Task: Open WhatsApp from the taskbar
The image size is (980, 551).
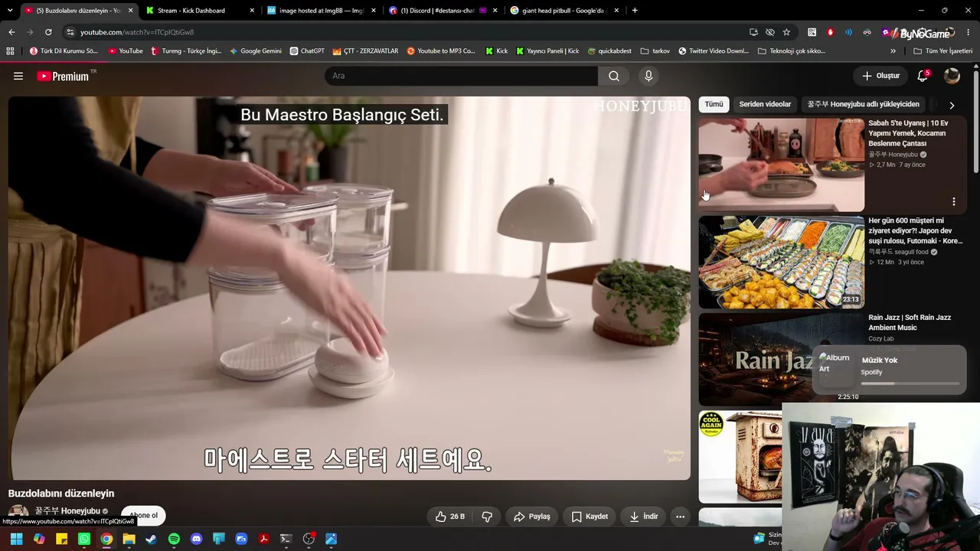Action: pos(84,539)
